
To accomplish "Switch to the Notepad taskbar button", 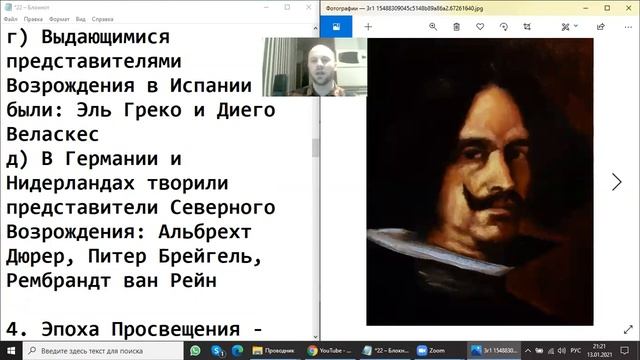I will 386,351.
